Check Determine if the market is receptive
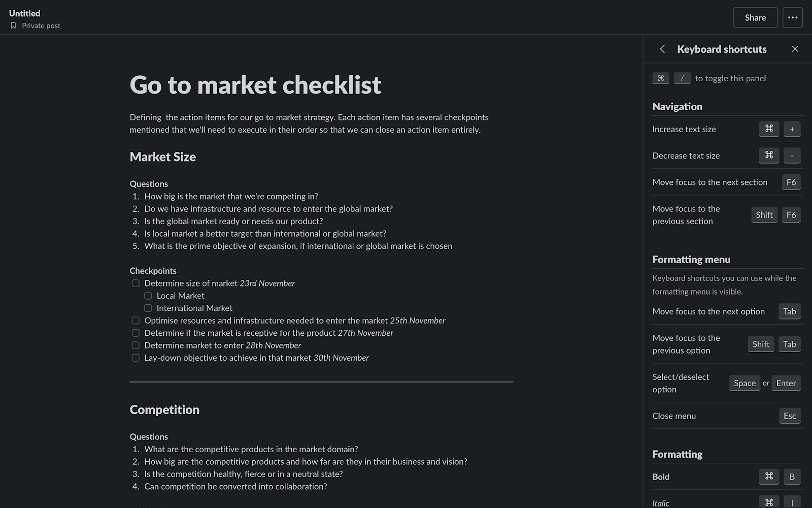Image resolution: width=812 pixels, height=508 pixels. point(135,333)
